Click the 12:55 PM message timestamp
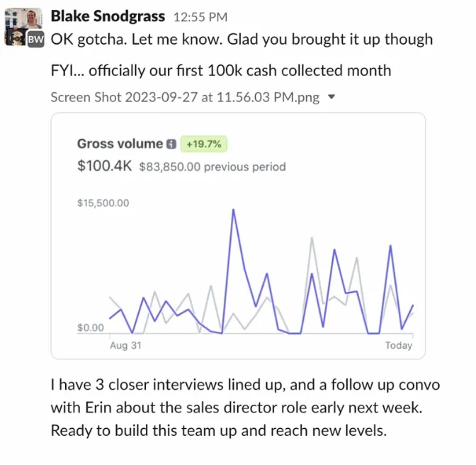This screenshot has height=465, width=476. coord(200,17)
